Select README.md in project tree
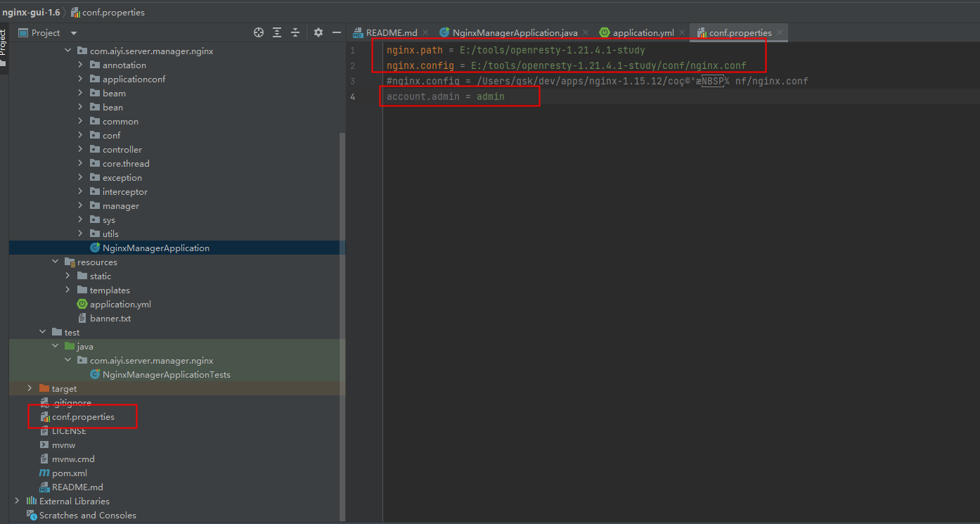 (77, 487)
